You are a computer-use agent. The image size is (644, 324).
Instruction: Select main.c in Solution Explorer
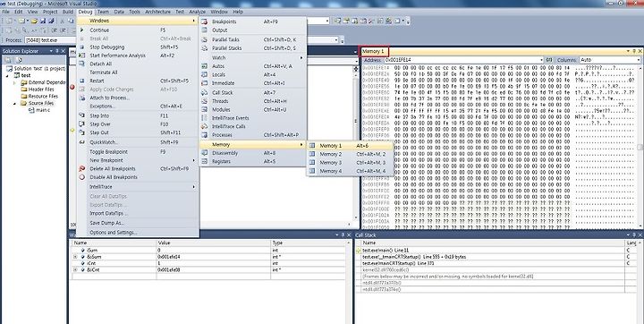point(42,110)
